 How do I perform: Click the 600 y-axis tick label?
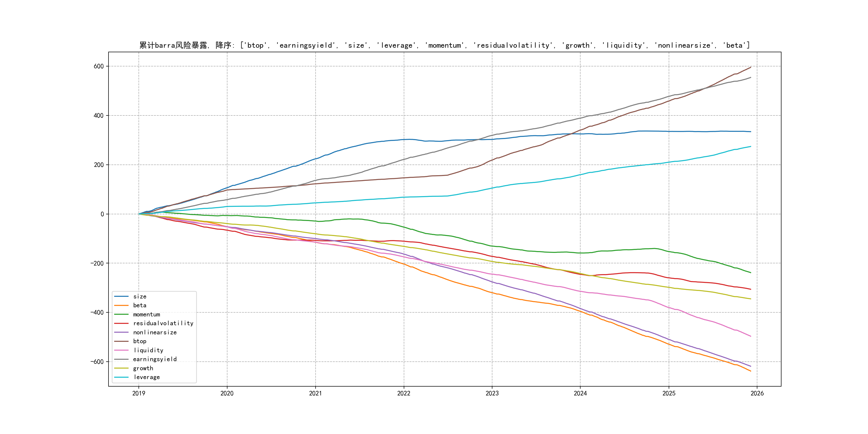99,66
